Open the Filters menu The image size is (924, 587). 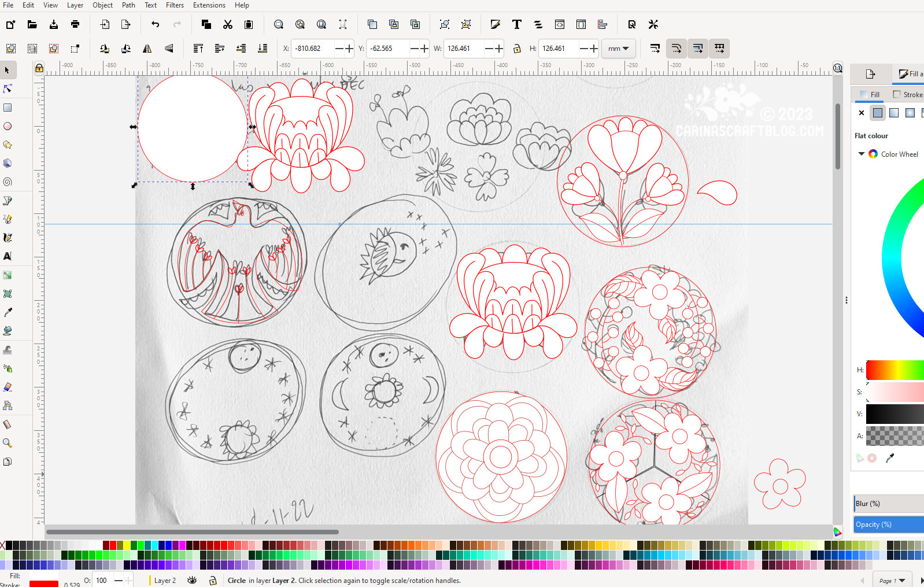[175, 5]
